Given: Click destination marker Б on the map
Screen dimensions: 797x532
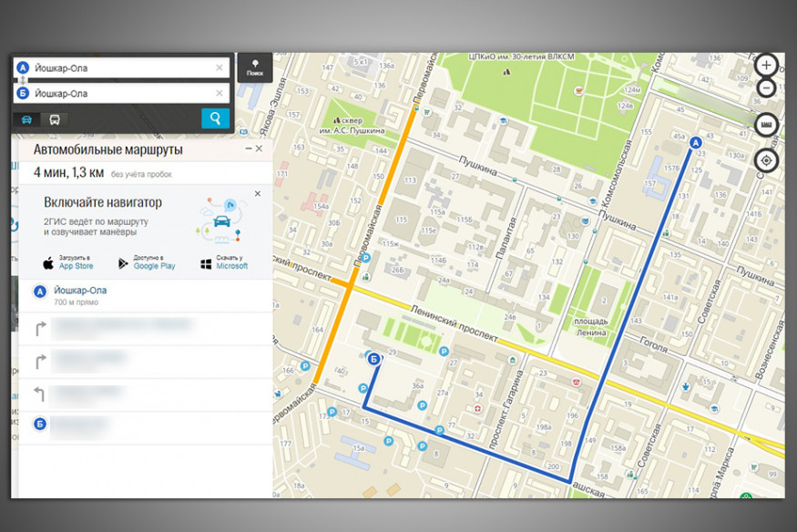Looking at the screenshot, I should tap(373, 360).
